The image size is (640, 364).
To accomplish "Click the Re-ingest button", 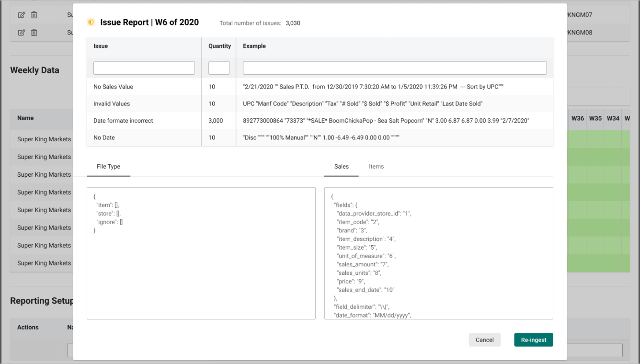I will pyautogui.click(x=534, y=340).
